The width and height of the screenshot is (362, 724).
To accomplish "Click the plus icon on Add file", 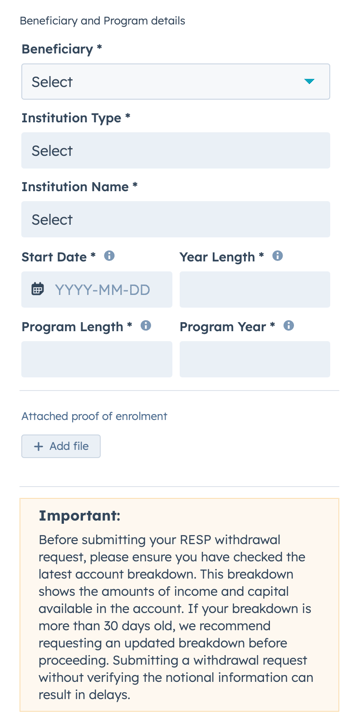I will pos(39,446).
